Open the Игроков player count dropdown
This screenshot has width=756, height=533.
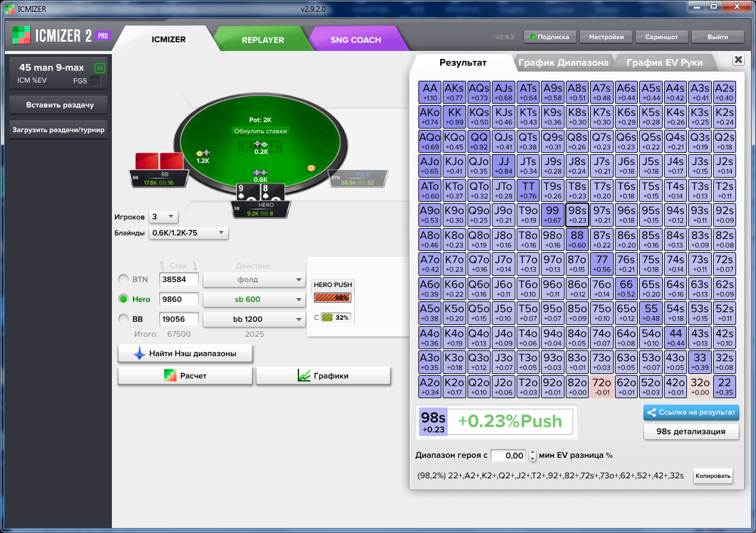(163, 217)
